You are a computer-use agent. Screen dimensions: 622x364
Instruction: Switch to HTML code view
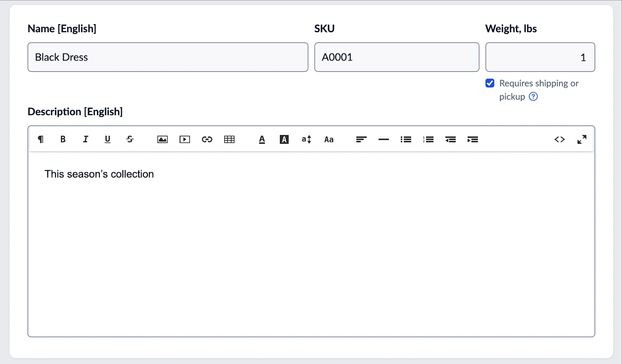559,139
